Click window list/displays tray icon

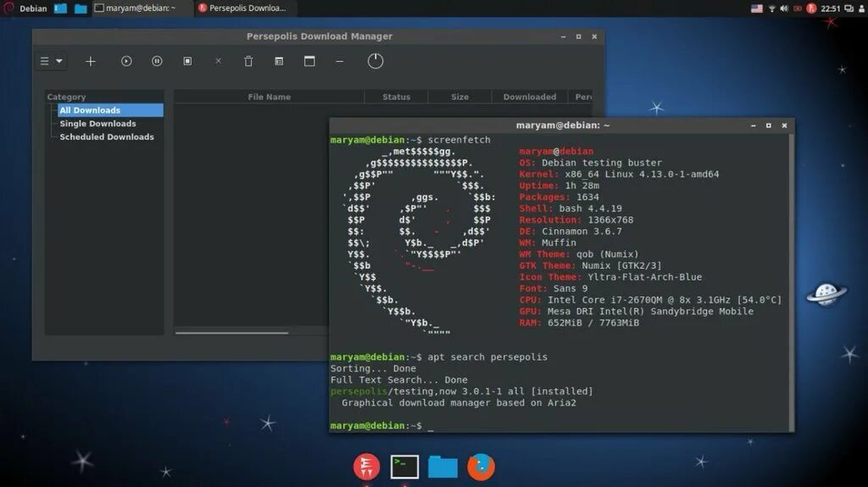[x=849, y=8]
